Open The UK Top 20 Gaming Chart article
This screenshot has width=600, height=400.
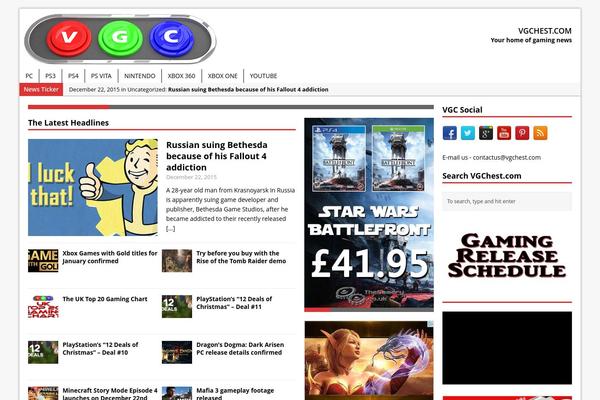105,299
